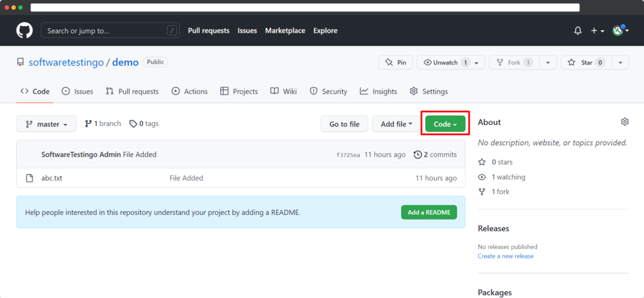Open the Actions tab

pyautogui.click(x=189, y=91)
